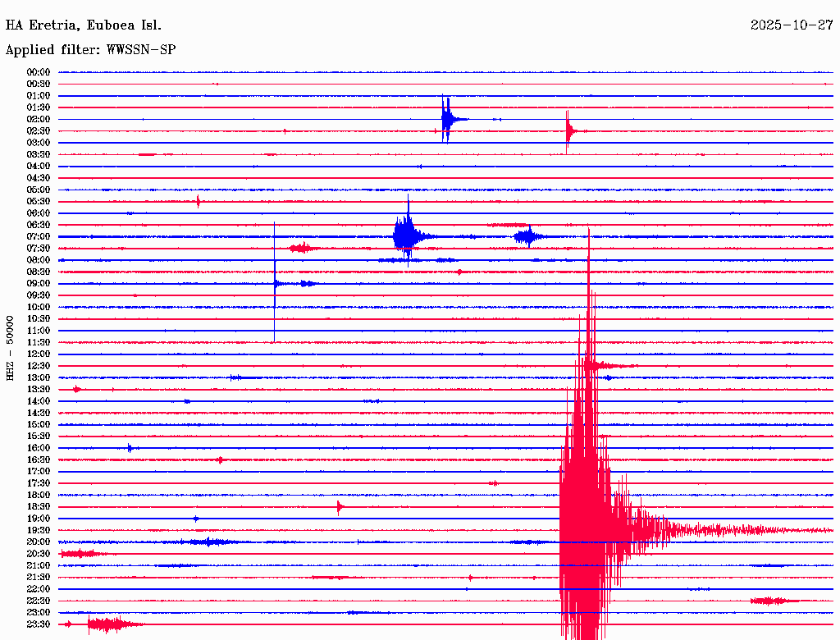Image resolution: width=840 pixels, height=640 pixels.
Task: Select the 16:30 time label
Action: pyautogui.click(x=39, y=460)
